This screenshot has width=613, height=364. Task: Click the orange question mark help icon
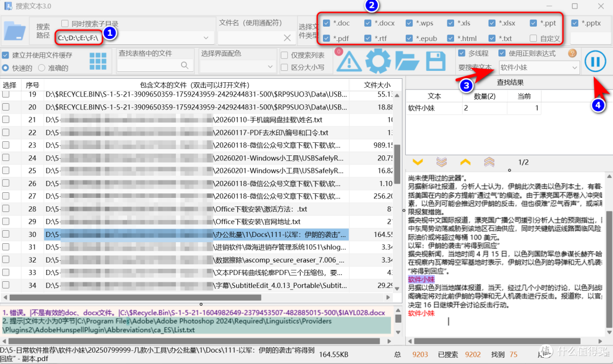coord(572,53)
